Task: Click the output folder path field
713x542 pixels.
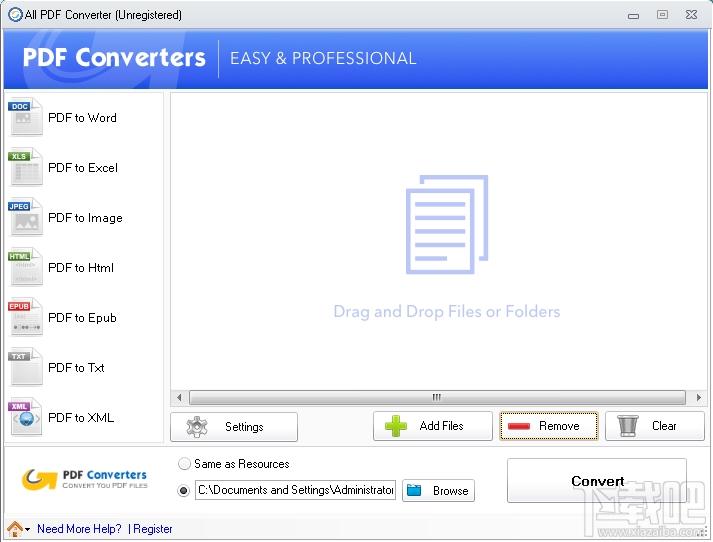Action: [296, 490]
